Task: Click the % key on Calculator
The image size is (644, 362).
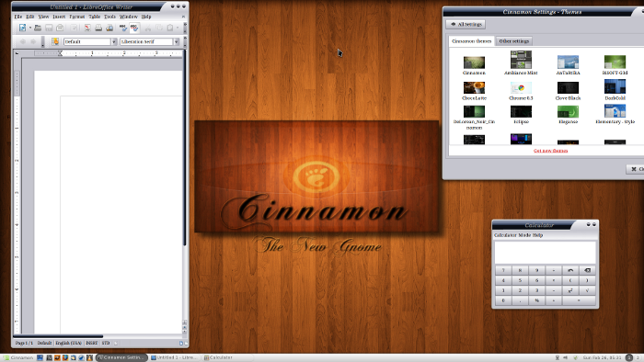Action: click(536, 300)
